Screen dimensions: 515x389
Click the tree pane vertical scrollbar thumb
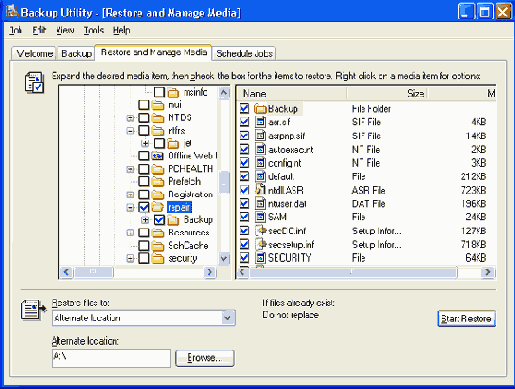pyautogui.click(x=224, y=182)
